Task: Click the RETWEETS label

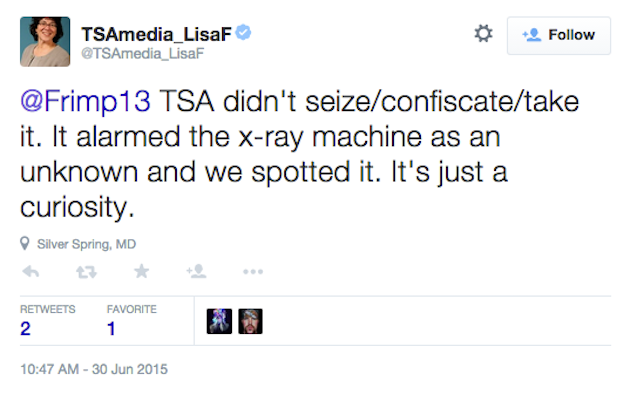Action: coord(47,309)
